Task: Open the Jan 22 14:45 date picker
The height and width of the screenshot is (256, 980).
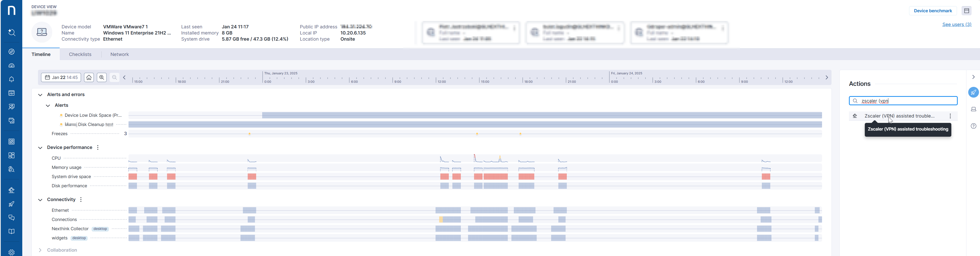Action: coord(61,77)
